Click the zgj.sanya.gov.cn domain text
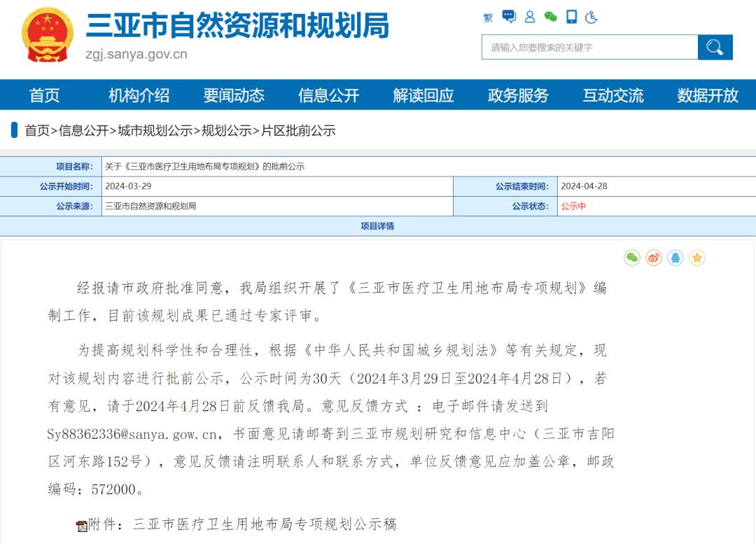Viewport: 756px width, 544px height. point(136,54)
